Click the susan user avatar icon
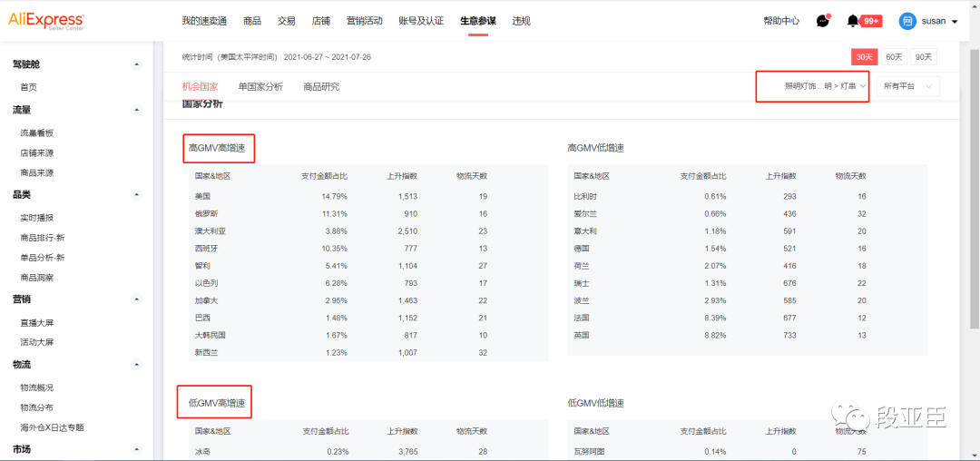The image size is (980, 461). 907,21
